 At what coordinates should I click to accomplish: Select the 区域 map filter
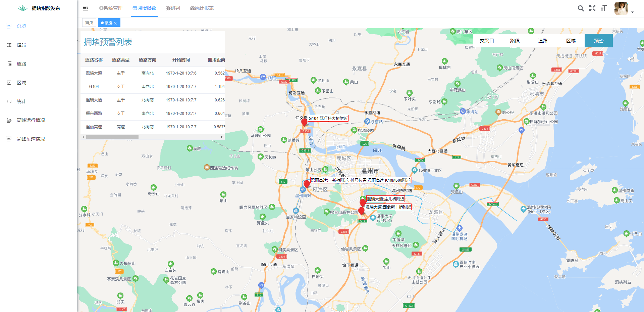(571, 41)
